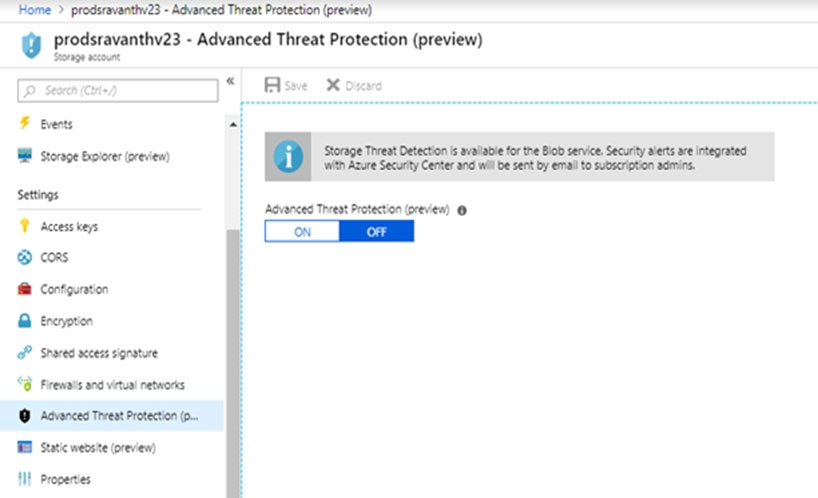Click the Storage Explorer monitor icon
This screenshot has width=818, height=498.
coord(25,156)
